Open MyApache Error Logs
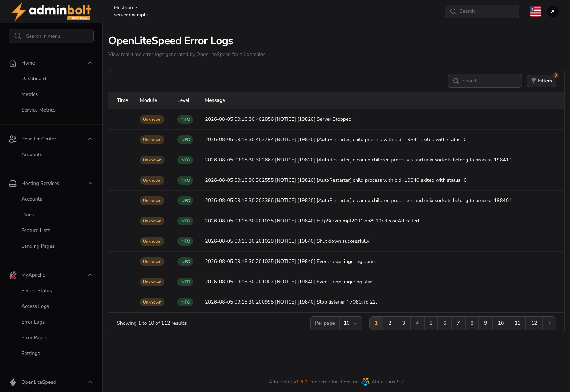This screenshot has height=392, width=570. tap(33, 322)
